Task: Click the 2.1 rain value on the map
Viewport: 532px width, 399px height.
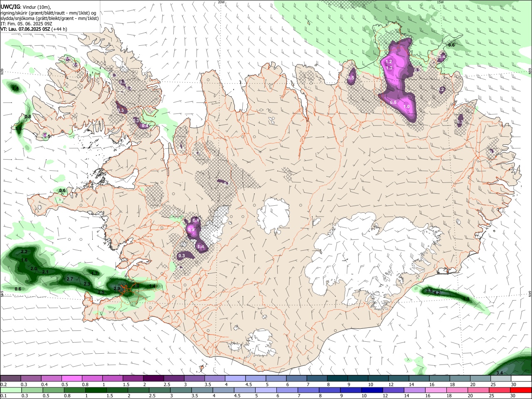Action: pos(45,272)
